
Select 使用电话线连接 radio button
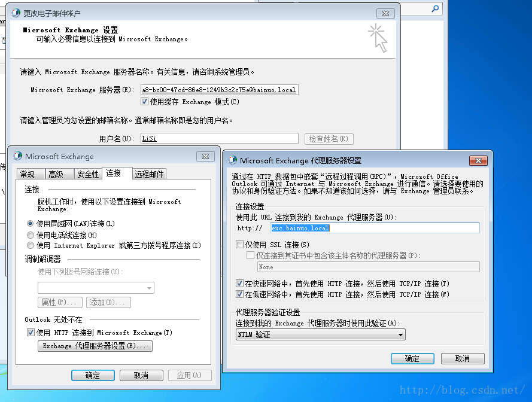(x=30, y=234)
